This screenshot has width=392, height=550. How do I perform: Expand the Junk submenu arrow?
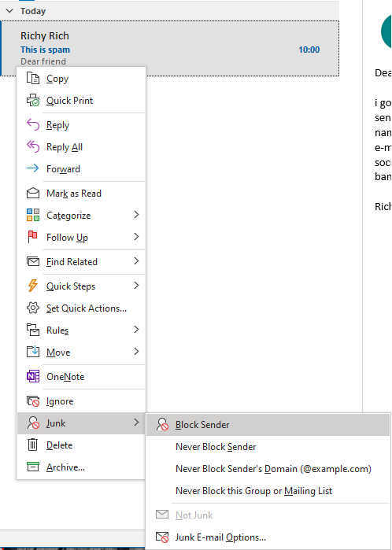point(136,423)
